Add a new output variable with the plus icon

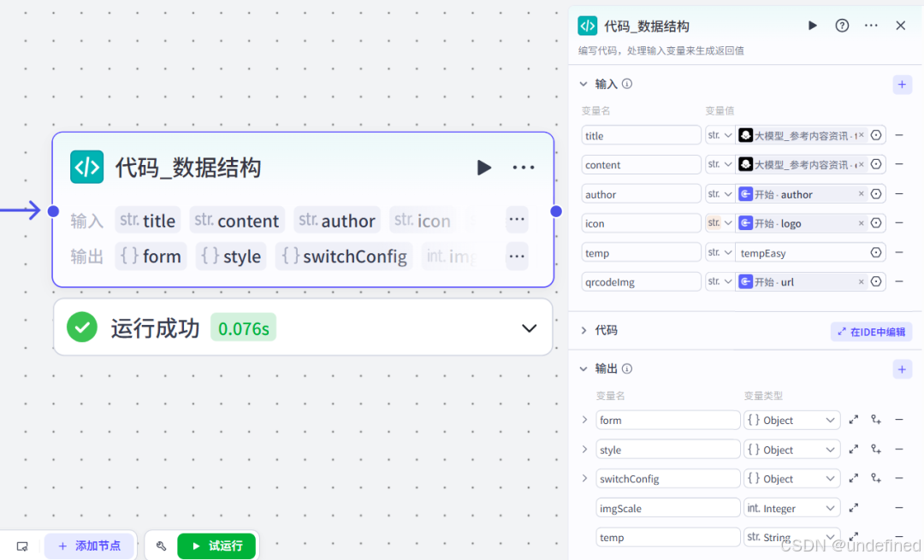click(902, 368)
